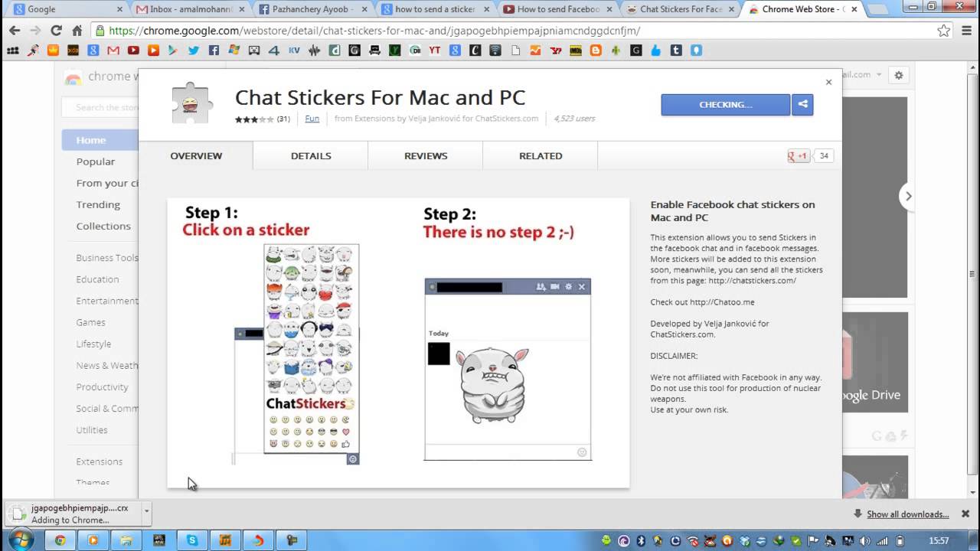
Task: Open the Reviews tab
Action: [426, 155]
